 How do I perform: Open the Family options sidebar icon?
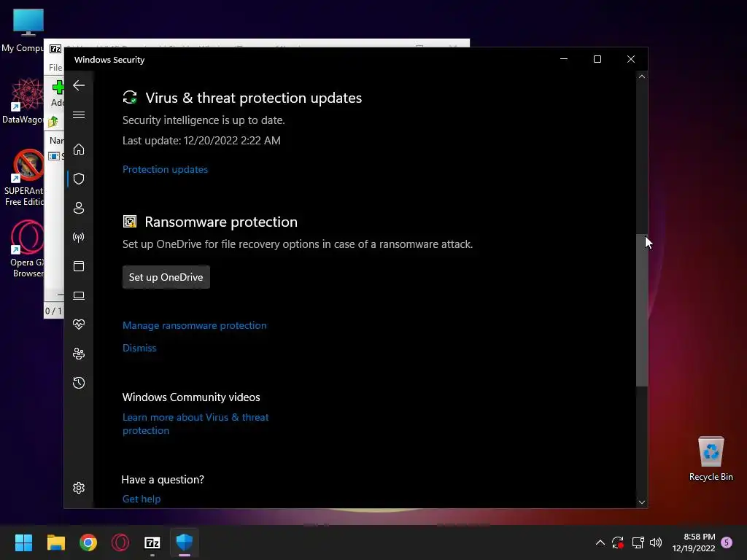(79, 354)
